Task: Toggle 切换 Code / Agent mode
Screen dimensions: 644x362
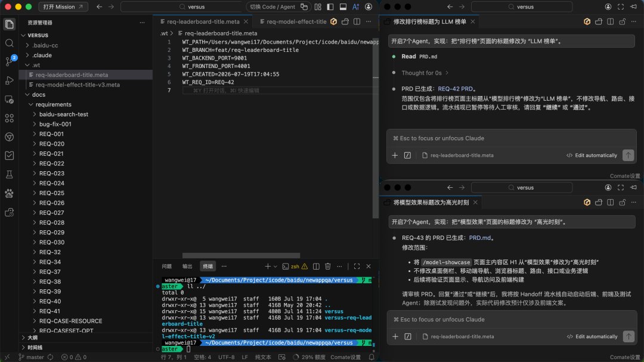Action: point(278,7)
